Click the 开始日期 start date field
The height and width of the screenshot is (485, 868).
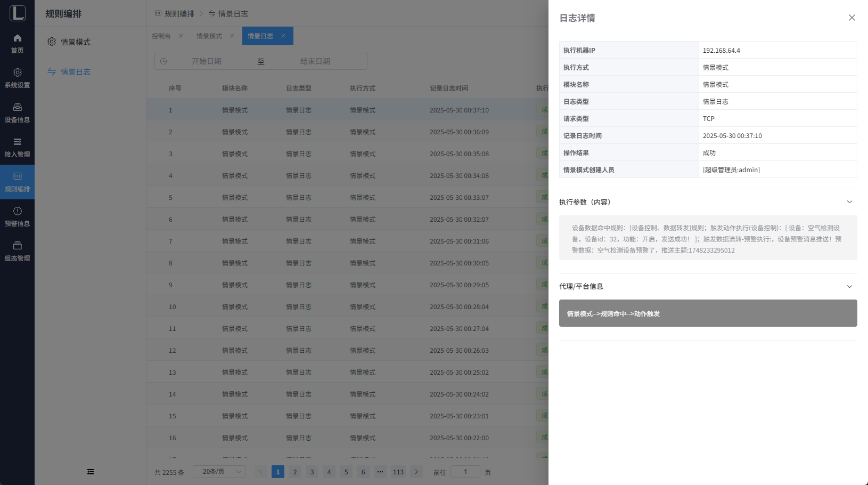point(207,61)
